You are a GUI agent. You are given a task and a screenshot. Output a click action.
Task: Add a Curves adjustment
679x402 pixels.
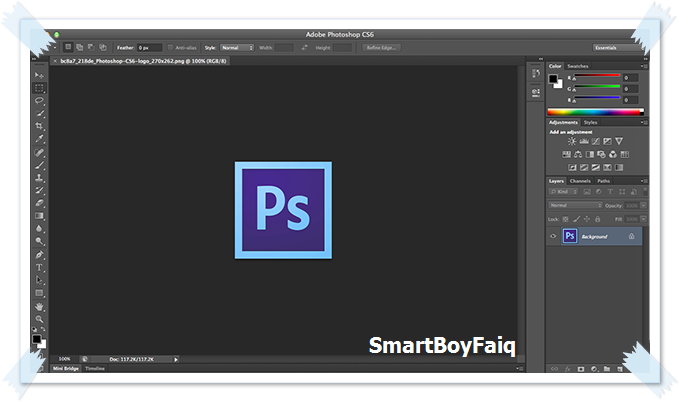click(596, 141)
